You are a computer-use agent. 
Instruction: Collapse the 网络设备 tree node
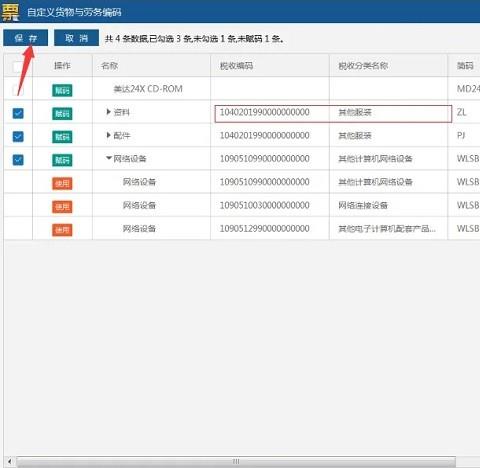coord(109,158)
